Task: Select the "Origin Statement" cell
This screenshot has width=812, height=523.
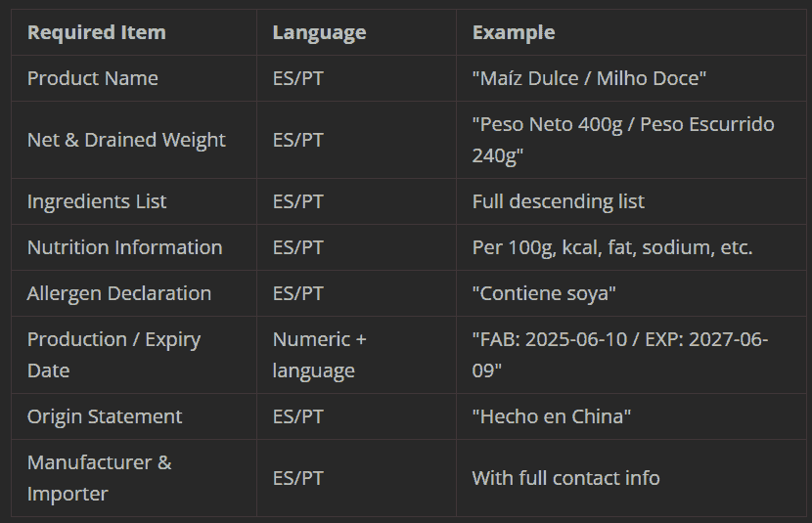Action: pos(105,416)
